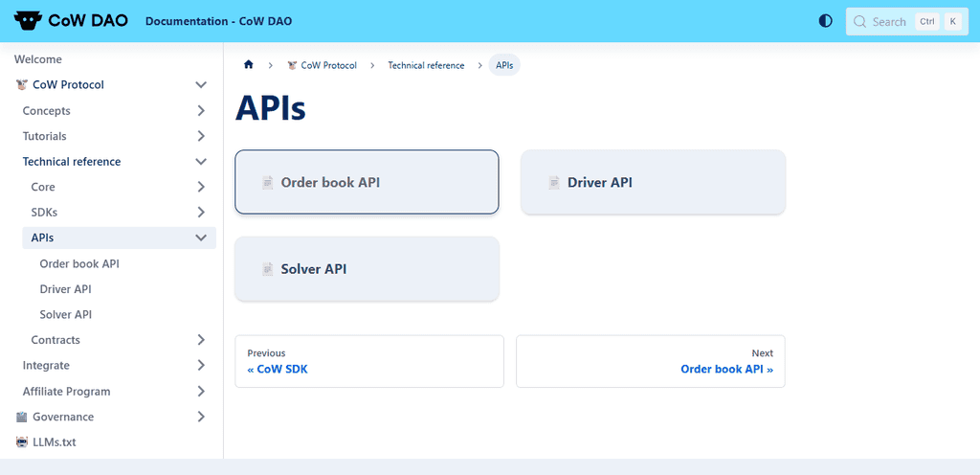Viewport: 980px width, 475px height.
Task: Select Technical reference sidebar item
Action: pyautogui.click(x=72, y=162)
